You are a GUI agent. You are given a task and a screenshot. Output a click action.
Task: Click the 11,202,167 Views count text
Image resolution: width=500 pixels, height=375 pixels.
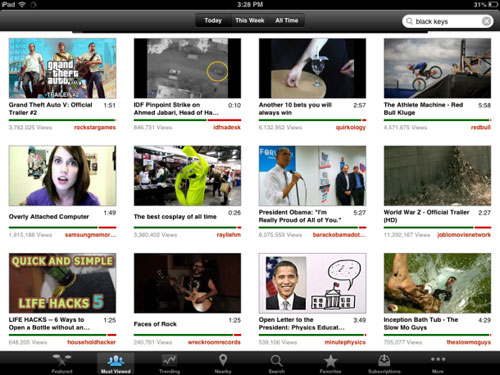(x=407, y=235)
